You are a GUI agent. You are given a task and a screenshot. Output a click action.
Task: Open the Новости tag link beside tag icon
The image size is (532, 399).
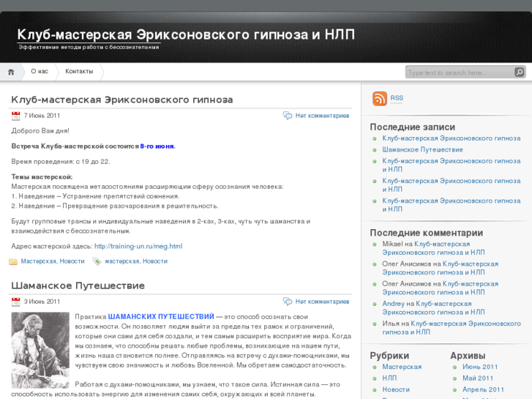(155, 261)
